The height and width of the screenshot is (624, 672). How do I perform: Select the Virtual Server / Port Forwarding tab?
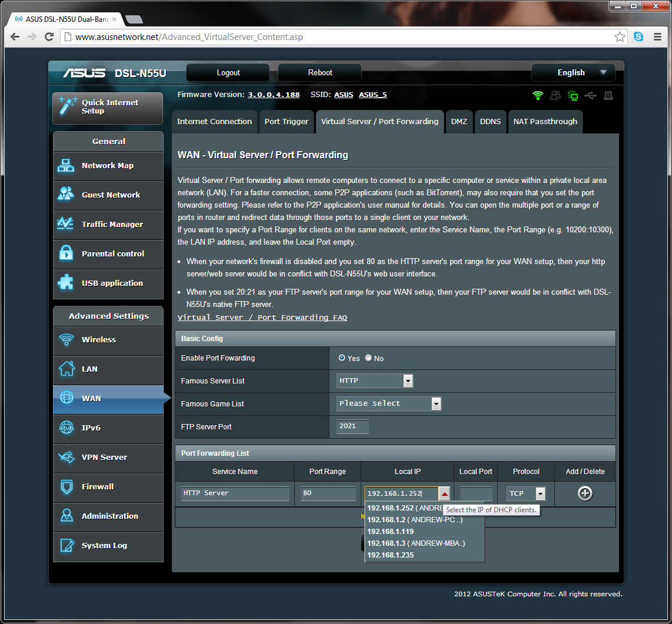[380, 122]
